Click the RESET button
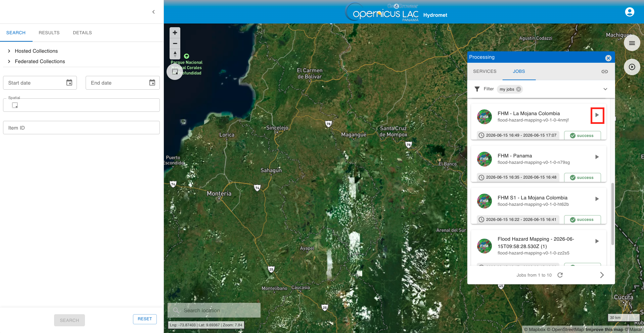The width and height of the screenshot is (644, 333). point(145,319)
